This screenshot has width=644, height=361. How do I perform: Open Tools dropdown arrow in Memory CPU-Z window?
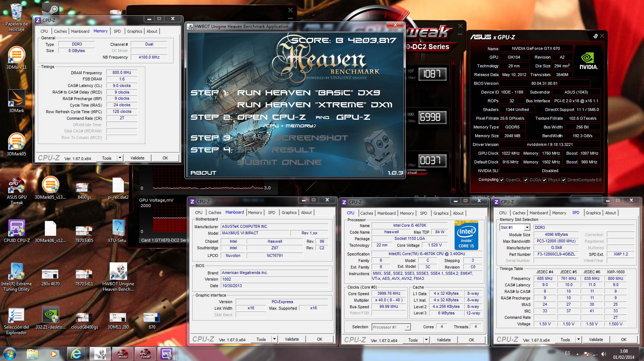119,158
